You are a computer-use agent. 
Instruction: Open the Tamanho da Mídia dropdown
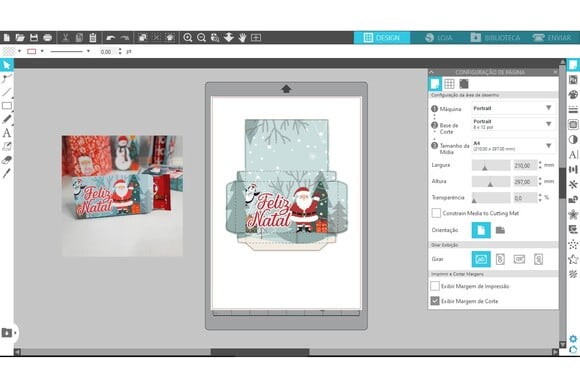coord(514,146)
